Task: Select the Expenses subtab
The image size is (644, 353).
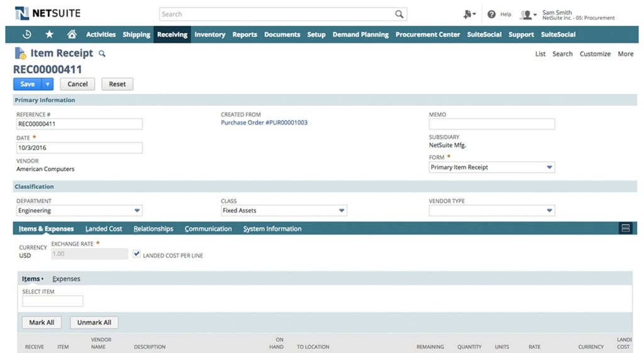Action: (66, 279)
